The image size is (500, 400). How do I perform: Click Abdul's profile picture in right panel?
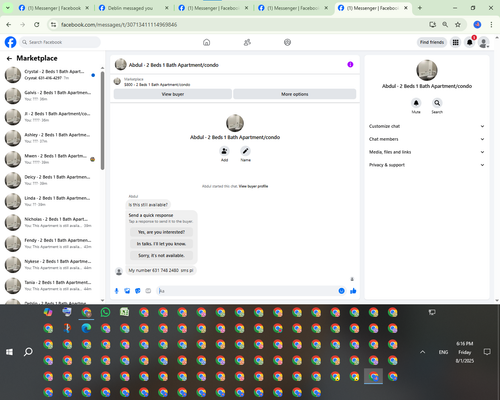pos(427,70)
